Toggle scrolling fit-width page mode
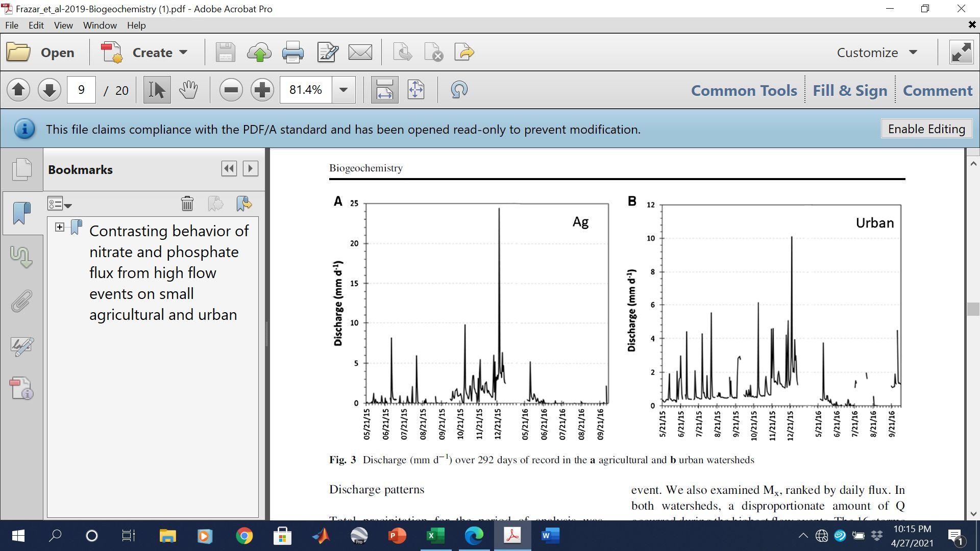 point(384,90)
